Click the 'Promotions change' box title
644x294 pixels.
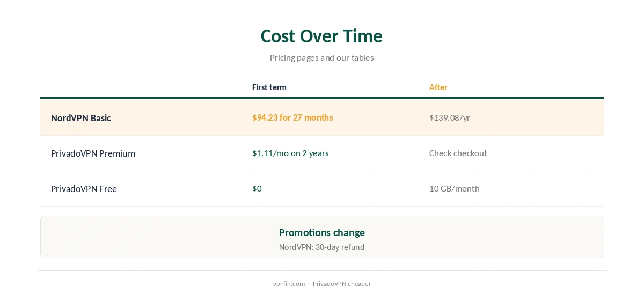321,232
